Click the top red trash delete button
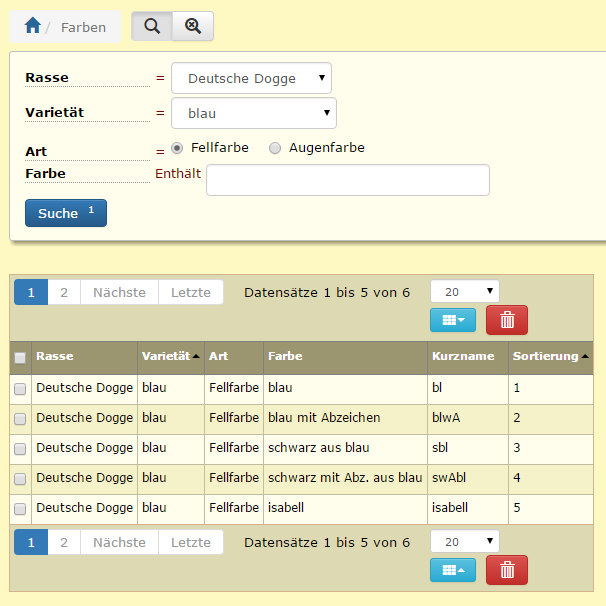 point(507,320)
